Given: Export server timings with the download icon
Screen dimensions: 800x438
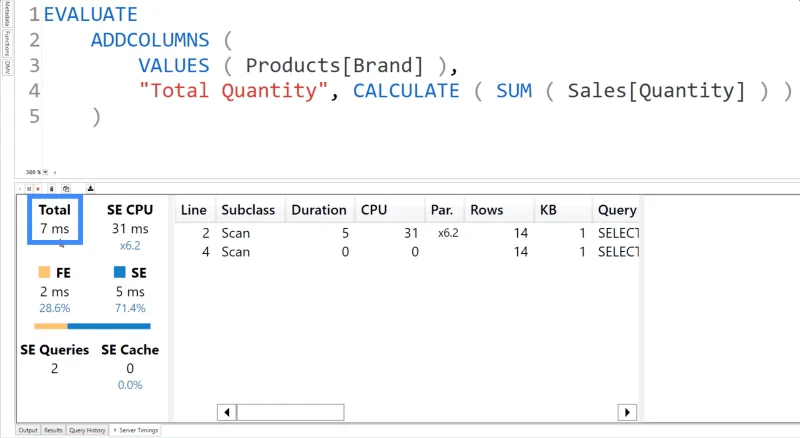Looking at the screenshot, I should click(x=90, y=188).
